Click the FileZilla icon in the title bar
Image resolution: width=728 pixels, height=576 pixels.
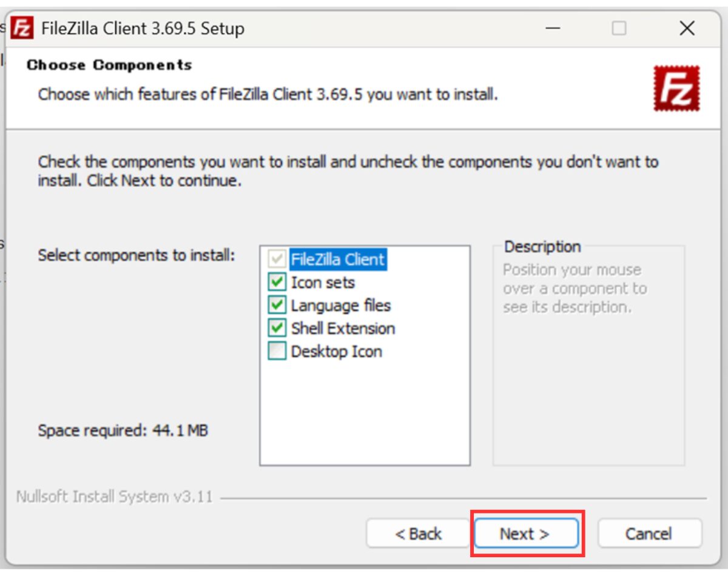[22, 28]
